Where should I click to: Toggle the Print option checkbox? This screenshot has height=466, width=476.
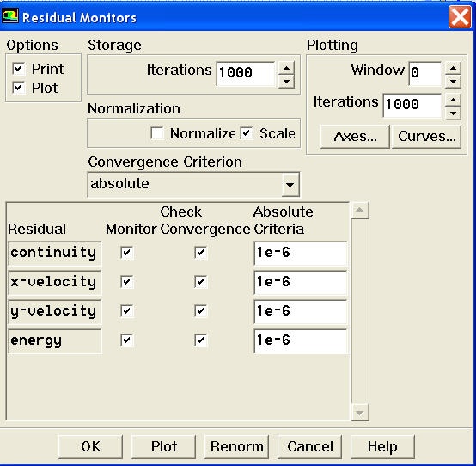point(19,68)
